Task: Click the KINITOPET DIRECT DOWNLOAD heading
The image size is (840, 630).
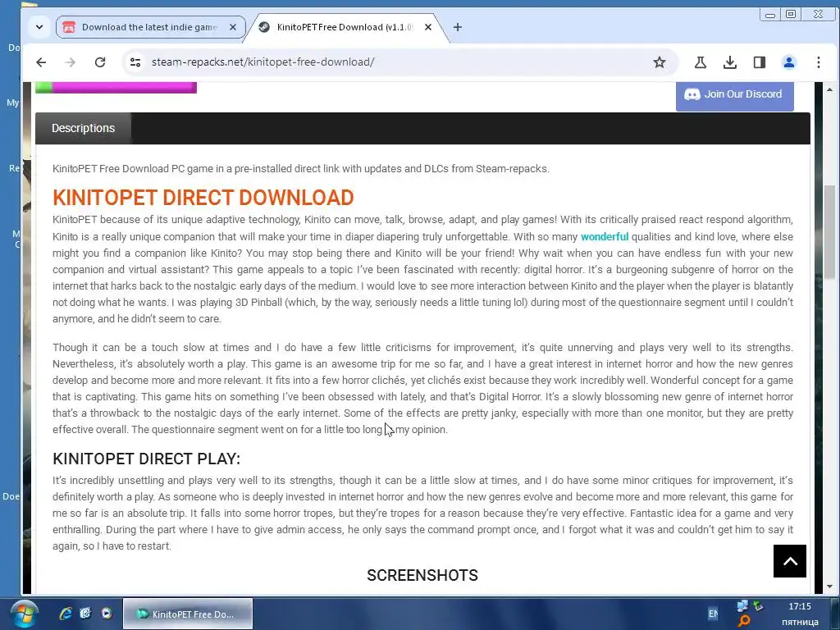Action: coord(203,198)
